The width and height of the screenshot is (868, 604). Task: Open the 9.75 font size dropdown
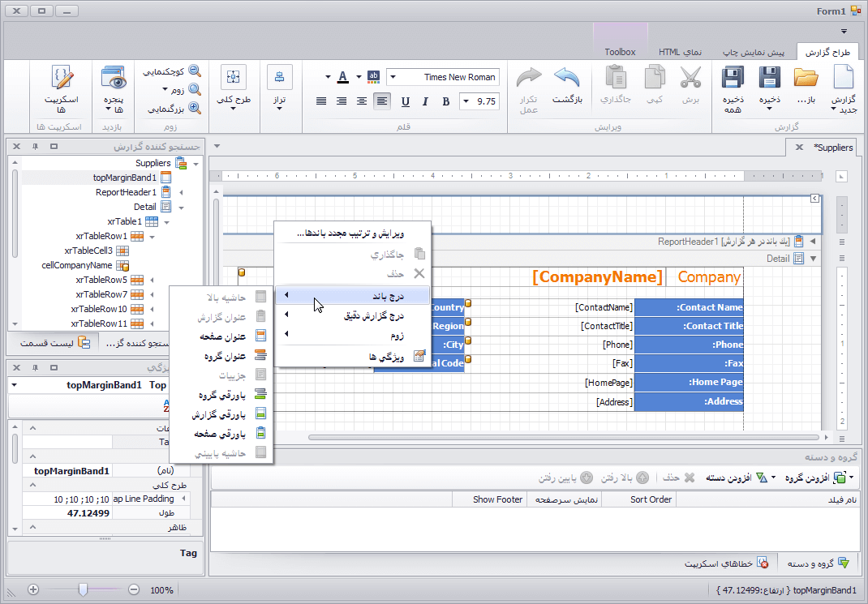point(466,101)
